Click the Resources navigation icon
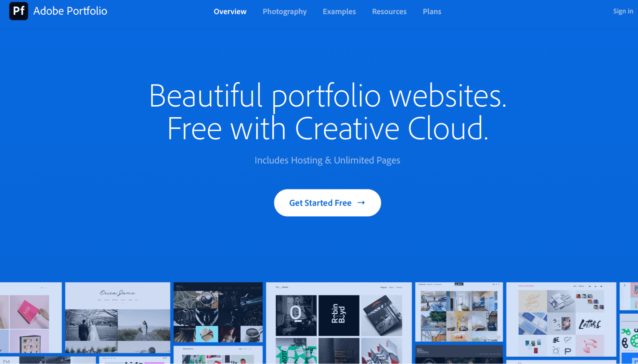638x364 pixels. click(389, 11)
